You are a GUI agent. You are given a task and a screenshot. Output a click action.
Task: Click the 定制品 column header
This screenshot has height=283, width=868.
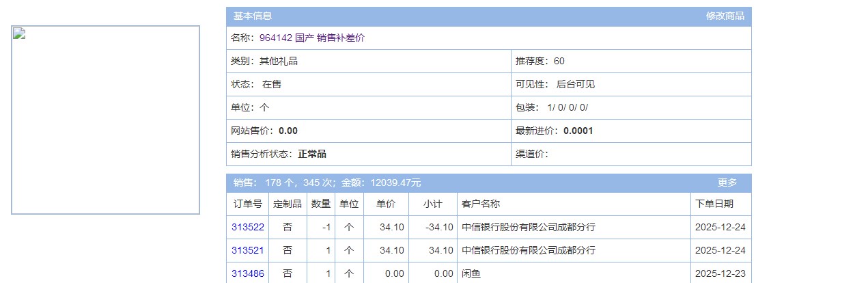(x=287, y=204)
